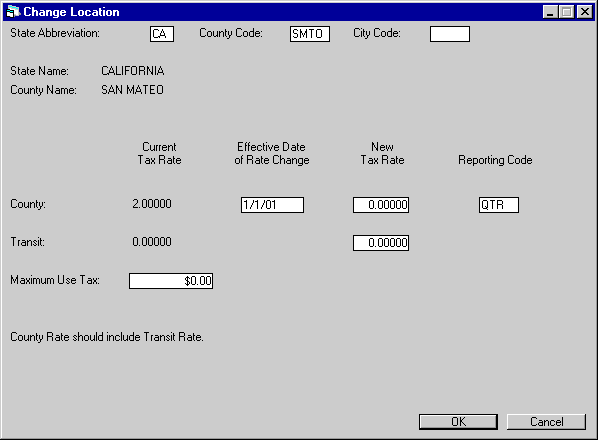Minimize the Change Location window
Image resolution: width=598 pixels, height=440 pixels.
click(550, 12)
